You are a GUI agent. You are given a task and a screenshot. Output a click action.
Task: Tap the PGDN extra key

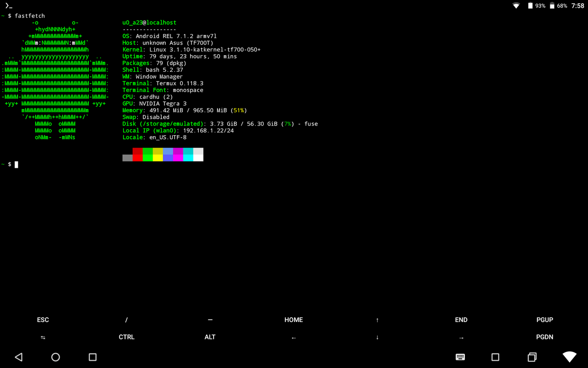point(545,337)
